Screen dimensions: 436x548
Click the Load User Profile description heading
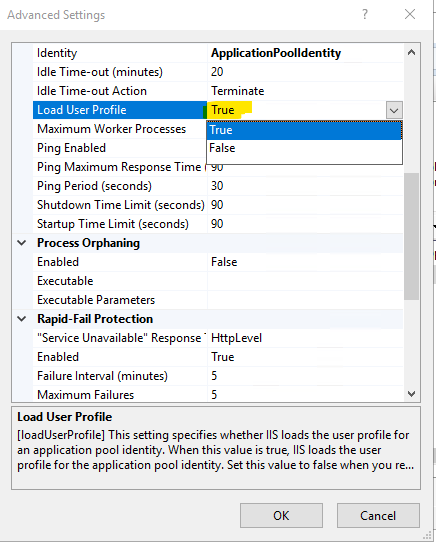tap(65, 417)
